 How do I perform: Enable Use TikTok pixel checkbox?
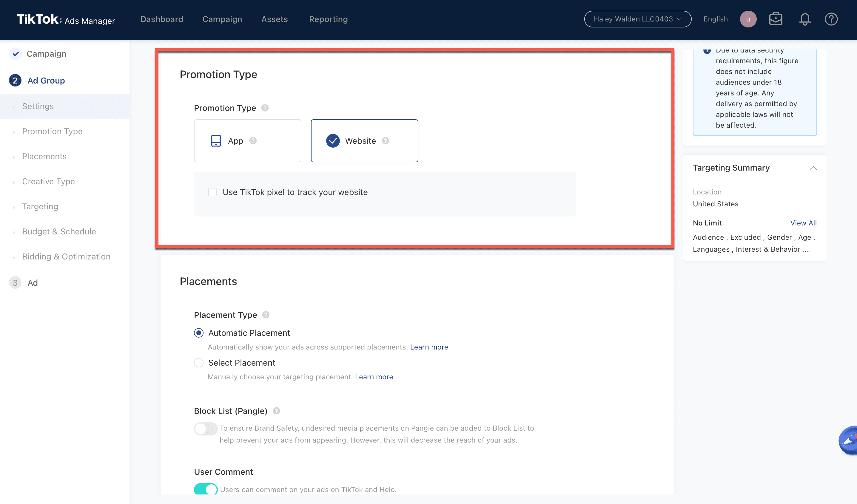212,192
